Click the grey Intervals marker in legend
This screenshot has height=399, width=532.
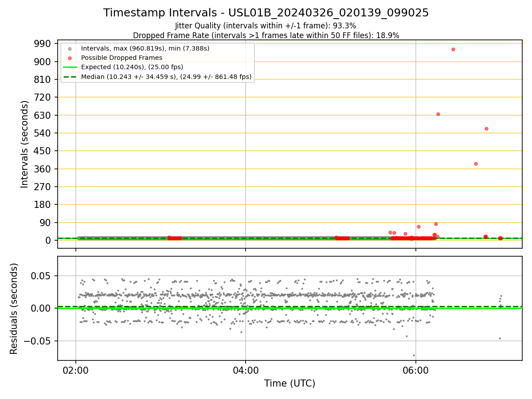[x=70, y=48]
